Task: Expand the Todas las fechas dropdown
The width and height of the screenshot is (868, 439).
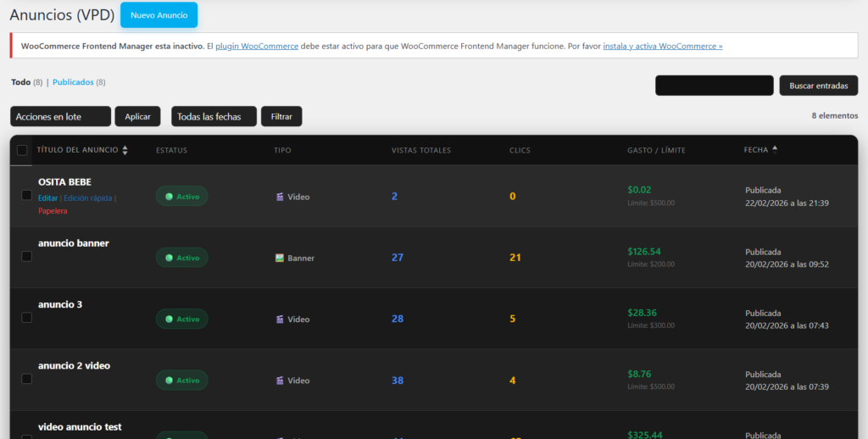Action: pos(214,117)
